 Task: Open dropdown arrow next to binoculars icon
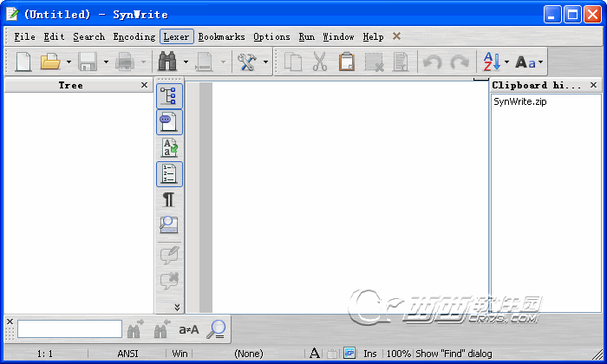tap(186, 62)
